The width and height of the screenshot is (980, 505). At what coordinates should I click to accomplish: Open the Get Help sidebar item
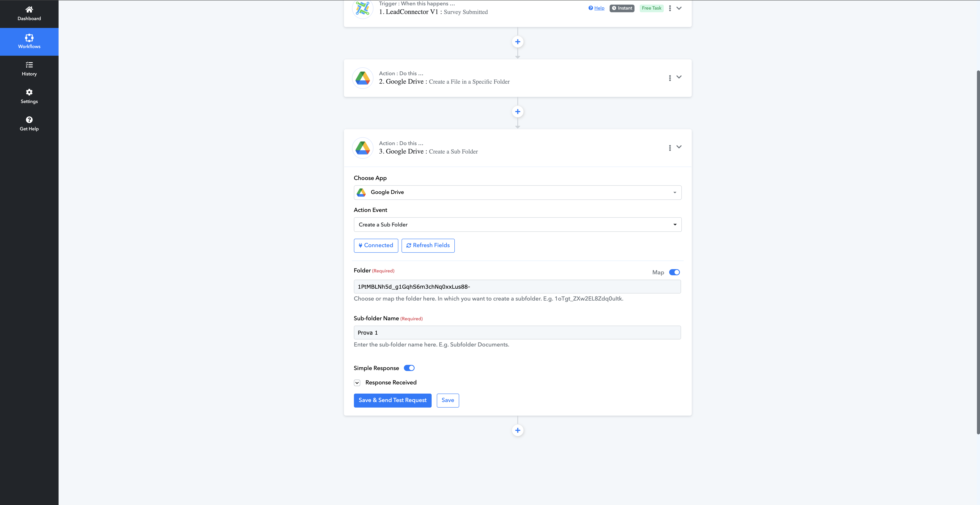[29, 124]
